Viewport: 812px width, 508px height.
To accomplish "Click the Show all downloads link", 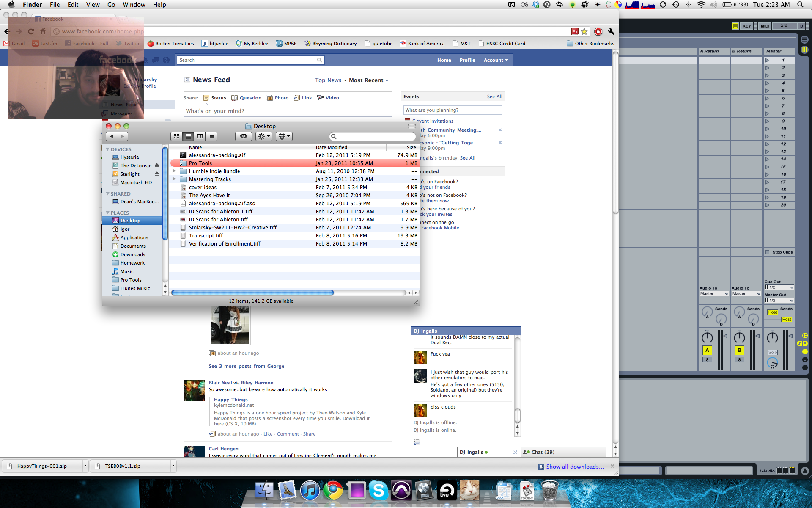I will [x=575, y=467].
